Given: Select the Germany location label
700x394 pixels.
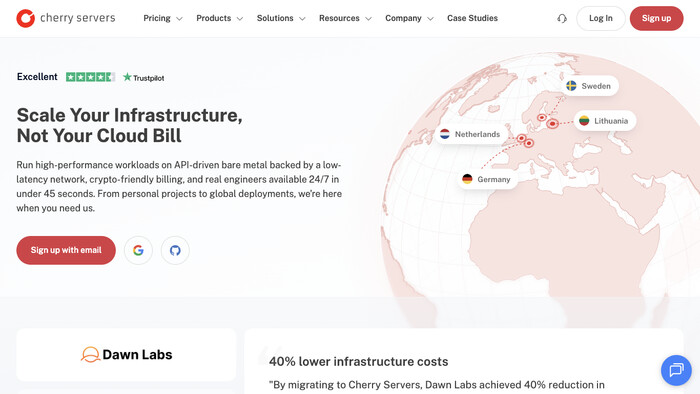Looking at the screenshot, I should click(x=488, y=179).
